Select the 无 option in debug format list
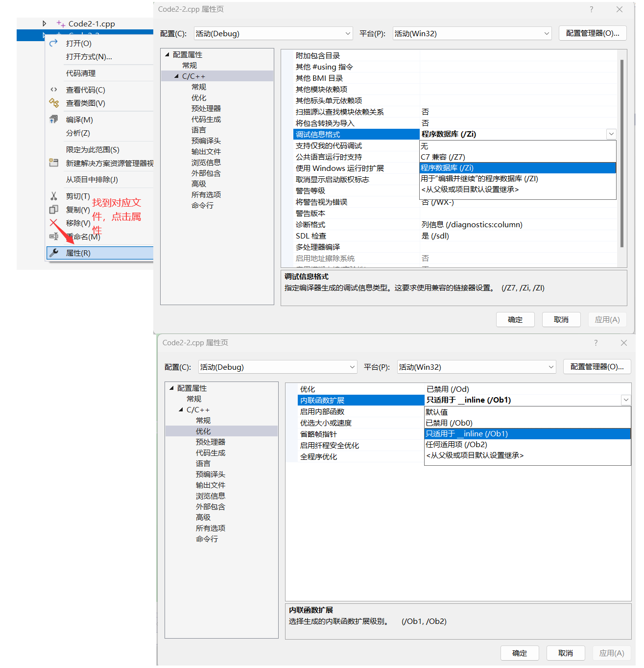Screen dimensions: 644x668 coord(518,146)
